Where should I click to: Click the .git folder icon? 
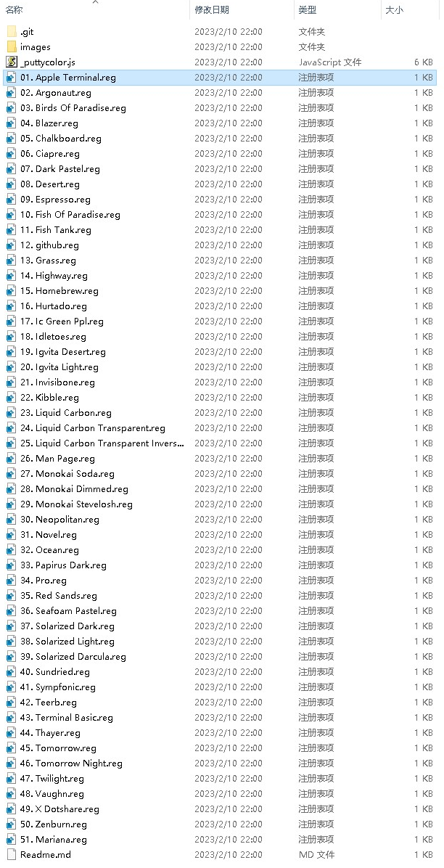coord(12,31)
